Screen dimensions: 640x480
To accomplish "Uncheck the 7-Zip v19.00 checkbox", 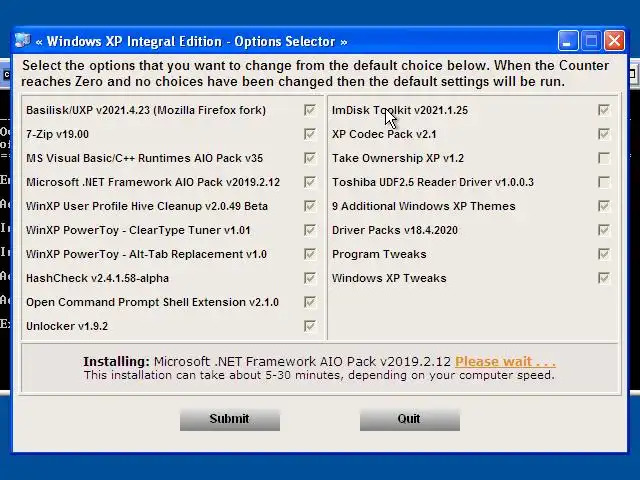I will coord(309,134).
